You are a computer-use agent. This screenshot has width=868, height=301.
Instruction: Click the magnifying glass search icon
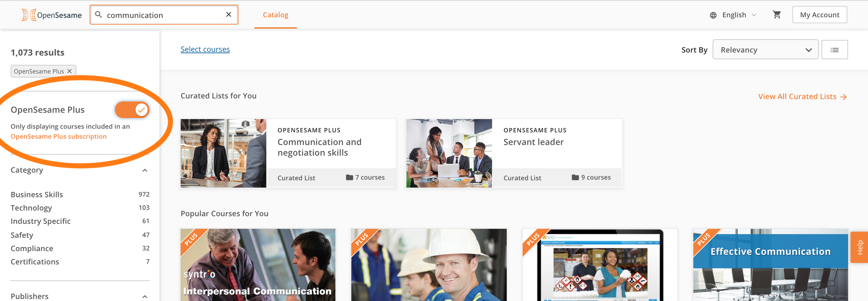tap(98, 15)
